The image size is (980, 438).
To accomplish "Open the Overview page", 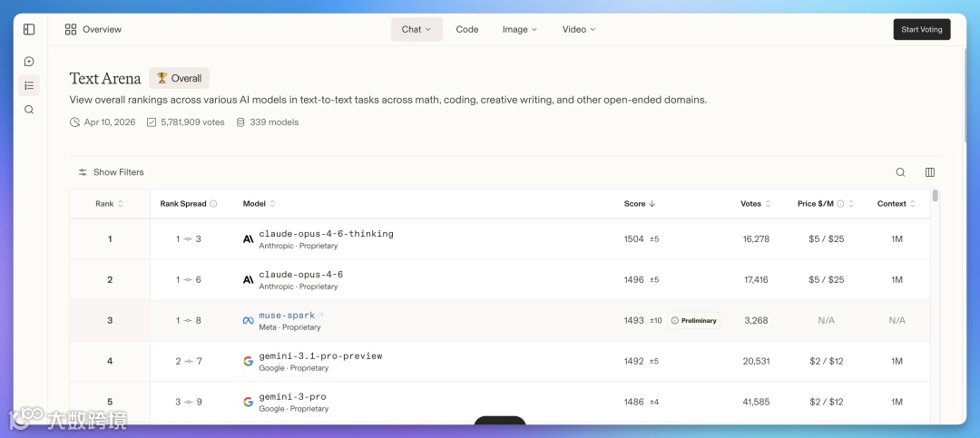I will tap(93, 29).
